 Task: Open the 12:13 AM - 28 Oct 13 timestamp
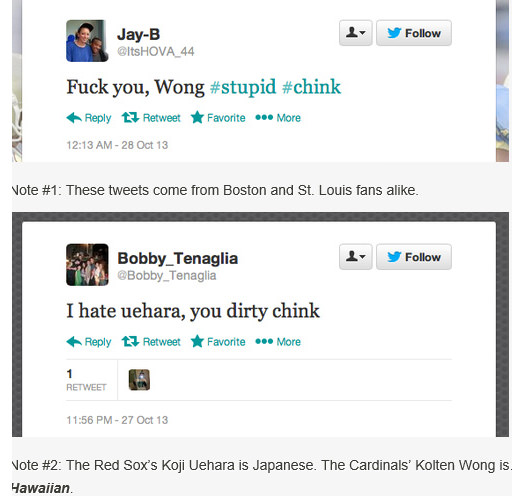pyautogui.click(x=117, y=145)
